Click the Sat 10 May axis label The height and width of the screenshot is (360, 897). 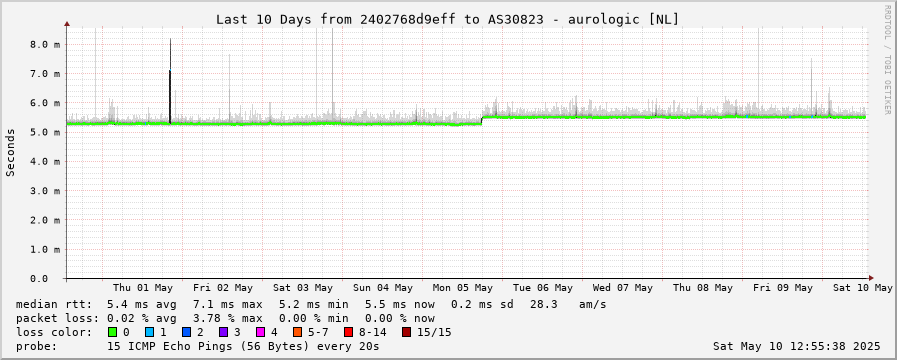[x=863, y=288]
